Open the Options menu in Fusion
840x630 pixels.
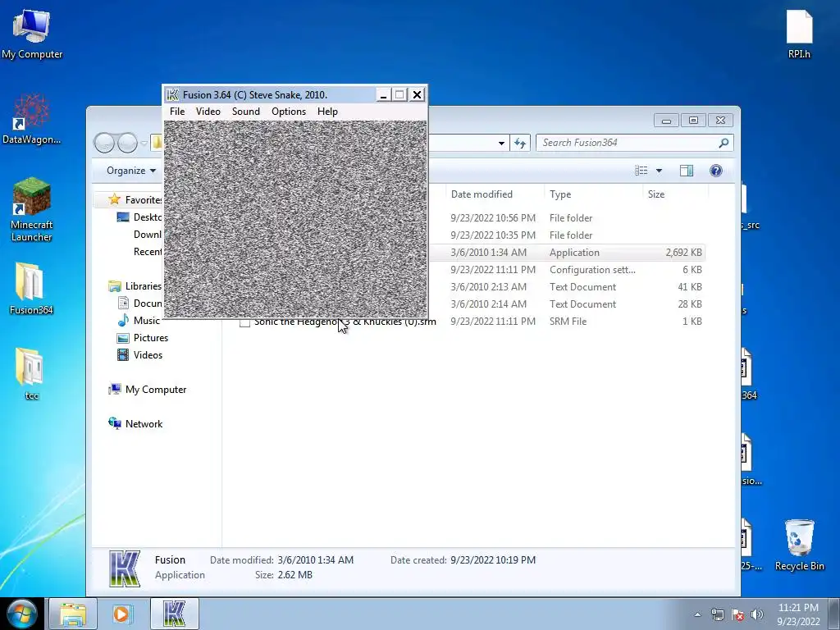pos(288,112)
